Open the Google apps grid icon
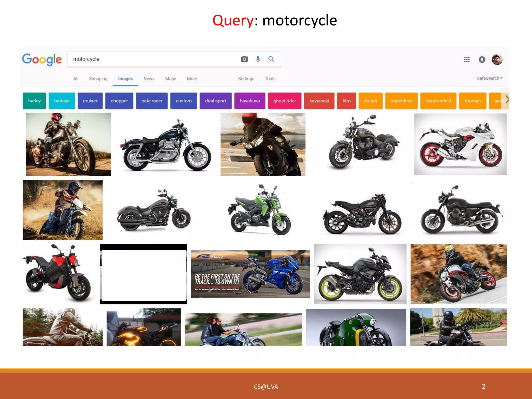The width and height of the screenshot is (532, 399). tap(467, 60)
